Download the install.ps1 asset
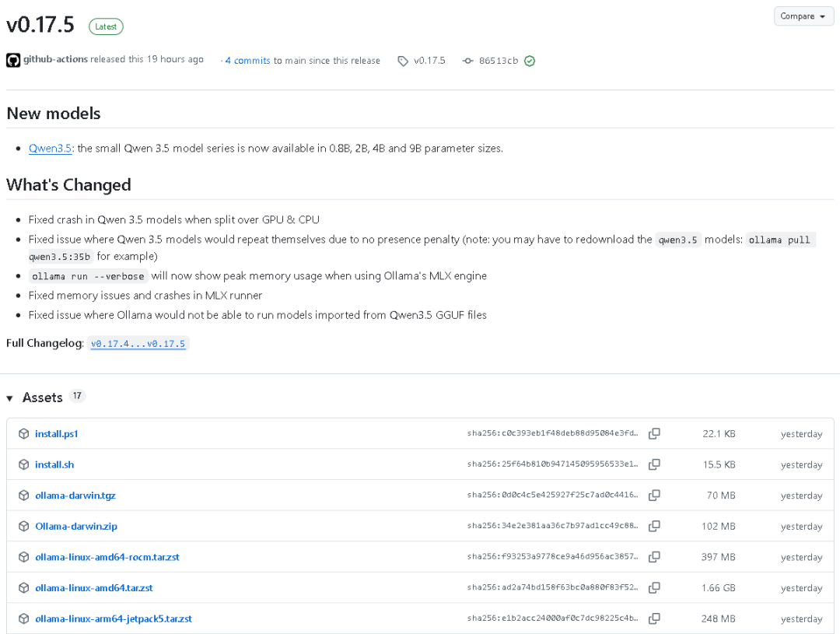 coord(57,433)
